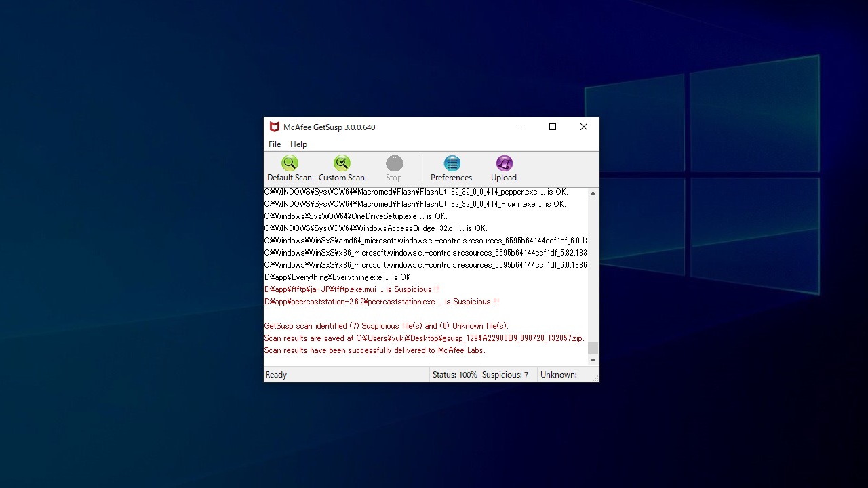Click the Ready status text
The image size is (868, 488).
(x=276, y=375)
